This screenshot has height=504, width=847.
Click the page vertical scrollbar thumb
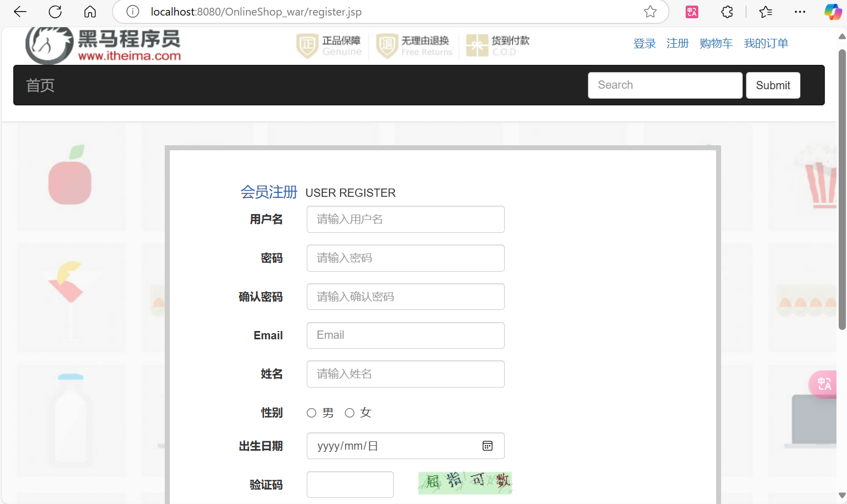842,189
